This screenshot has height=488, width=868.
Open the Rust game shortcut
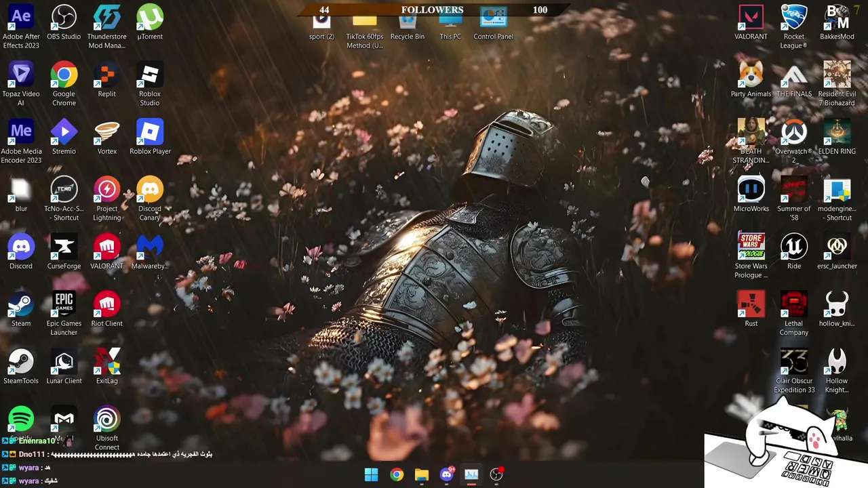(751, 310)
